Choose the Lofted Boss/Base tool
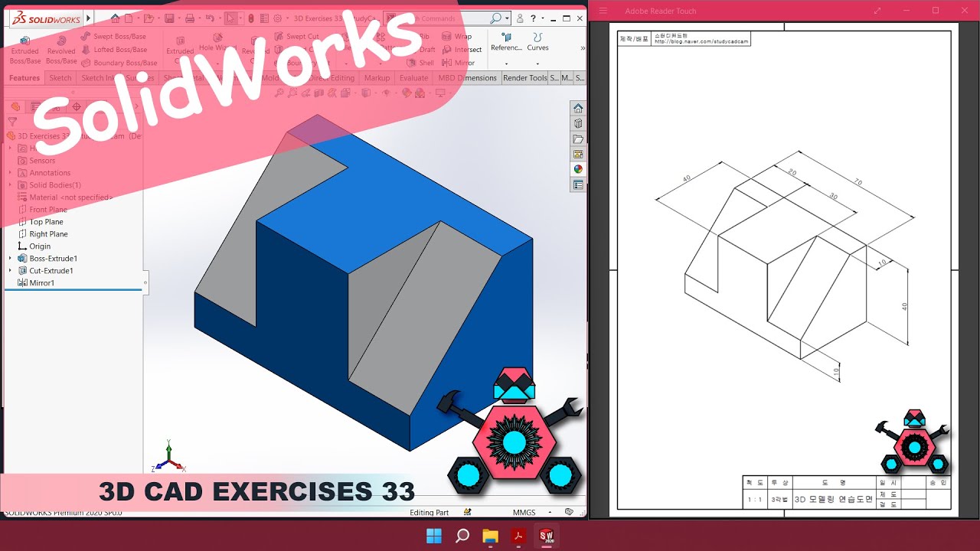980x551 pixels. pos(114,50)
